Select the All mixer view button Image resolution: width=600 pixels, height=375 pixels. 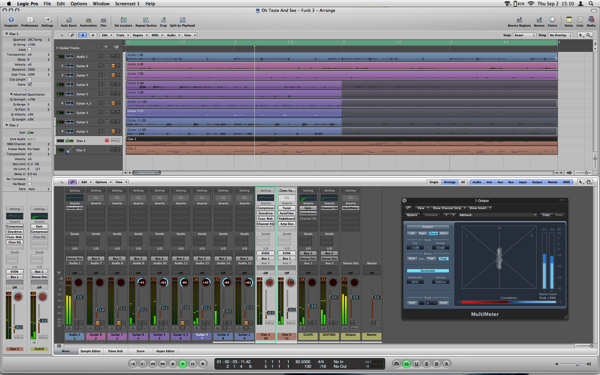463,182
